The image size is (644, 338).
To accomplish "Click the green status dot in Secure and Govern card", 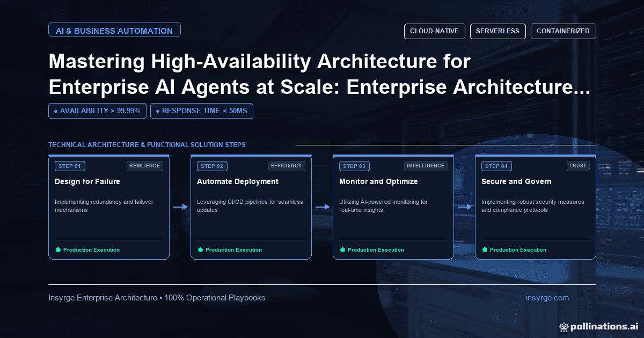I will coord(485,249).
